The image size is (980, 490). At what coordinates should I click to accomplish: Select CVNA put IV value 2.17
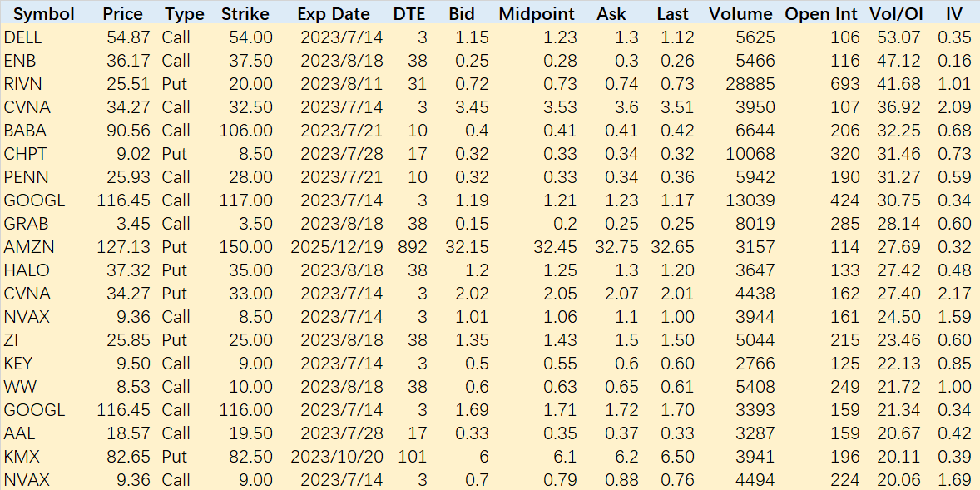[954, 294]
